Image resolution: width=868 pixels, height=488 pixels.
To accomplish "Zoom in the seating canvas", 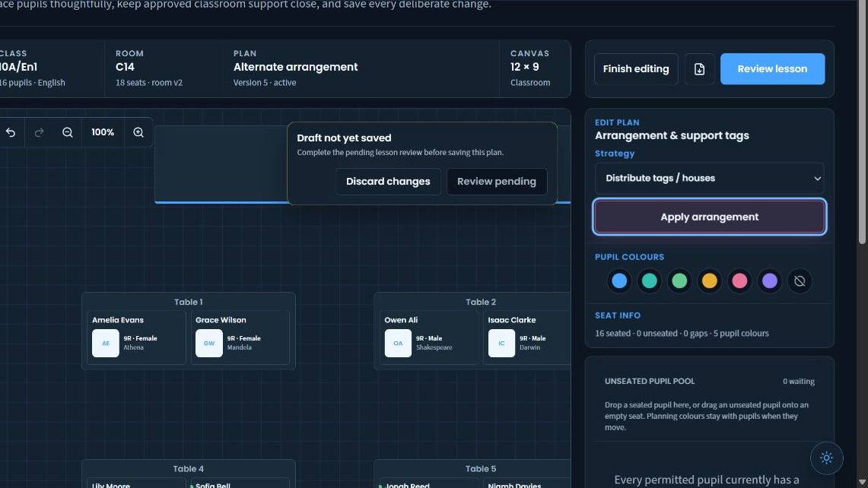I will point(138,132).
